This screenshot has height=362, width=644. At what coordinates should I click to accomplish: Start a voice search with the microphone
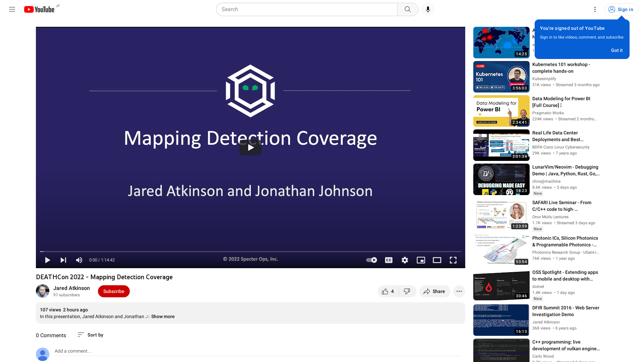point(427,9)
